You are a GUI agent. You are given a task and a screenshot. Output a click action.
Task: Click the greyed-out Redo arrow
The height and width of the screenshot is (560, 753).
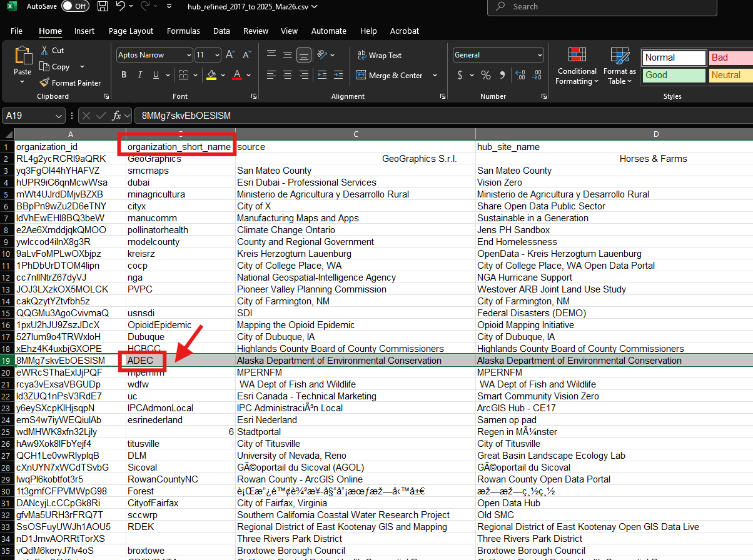[x=145, y=6]
